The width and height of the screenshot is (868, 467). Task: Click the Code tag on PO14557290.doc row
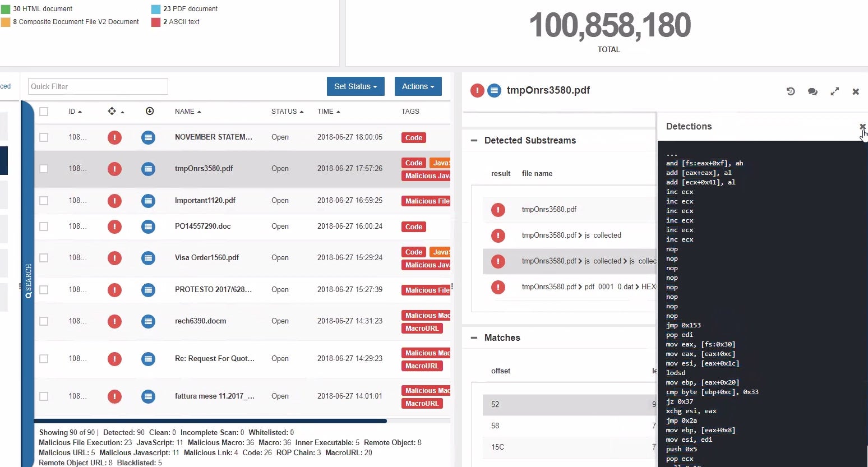click(414, 227)
